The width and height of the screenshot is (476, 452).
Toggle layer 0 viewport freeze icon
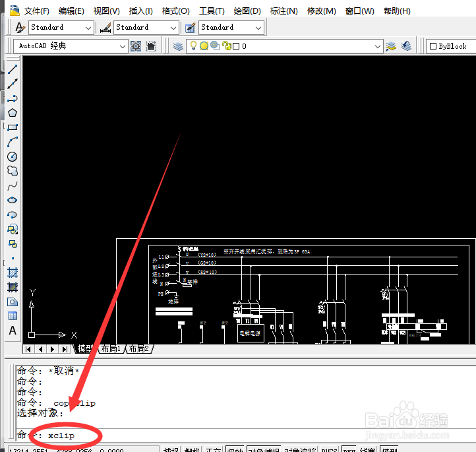coord(215,46)
